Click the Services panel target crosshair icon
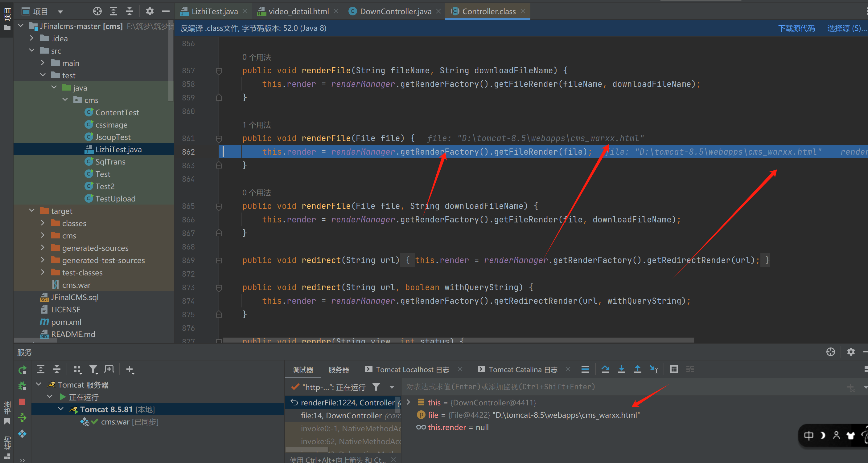 831,352
